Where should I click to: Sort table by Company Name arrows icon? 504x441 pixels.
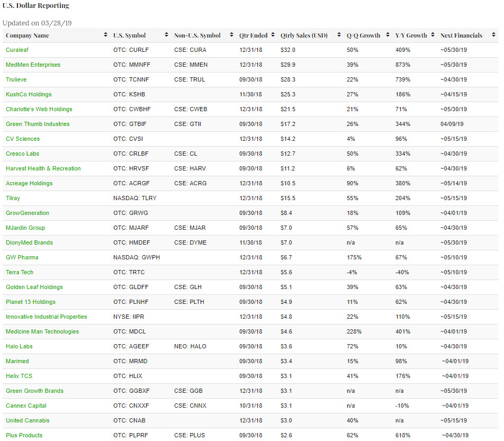(x=106, y=35)
